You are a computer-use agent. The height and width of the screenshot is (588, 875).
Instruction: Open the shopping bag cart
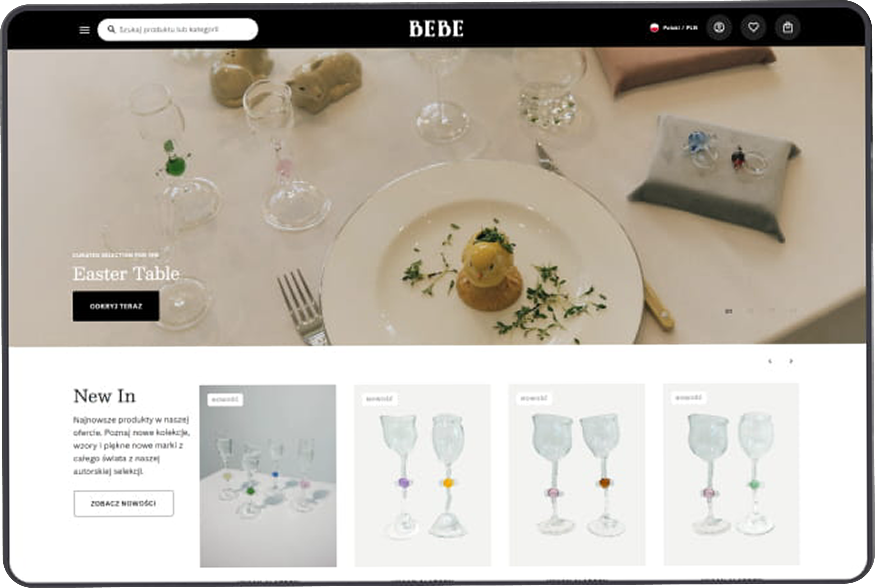788,27
